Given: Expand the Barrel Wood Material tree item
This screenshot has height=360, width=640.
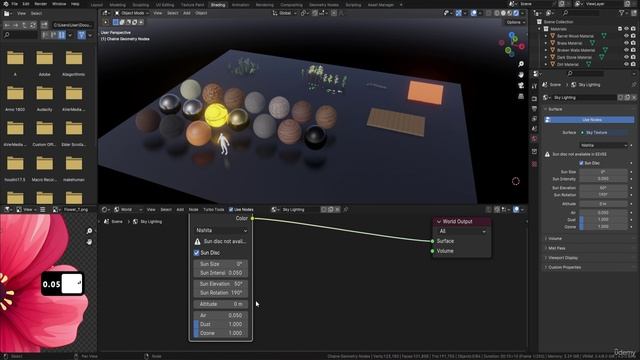Looking at the screenshot, I should click(x=546, y=36).
